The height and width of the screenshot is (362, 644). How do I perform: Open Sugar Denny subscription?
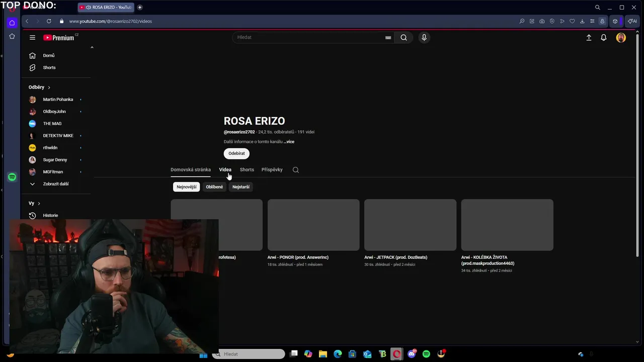coord(55,160)
